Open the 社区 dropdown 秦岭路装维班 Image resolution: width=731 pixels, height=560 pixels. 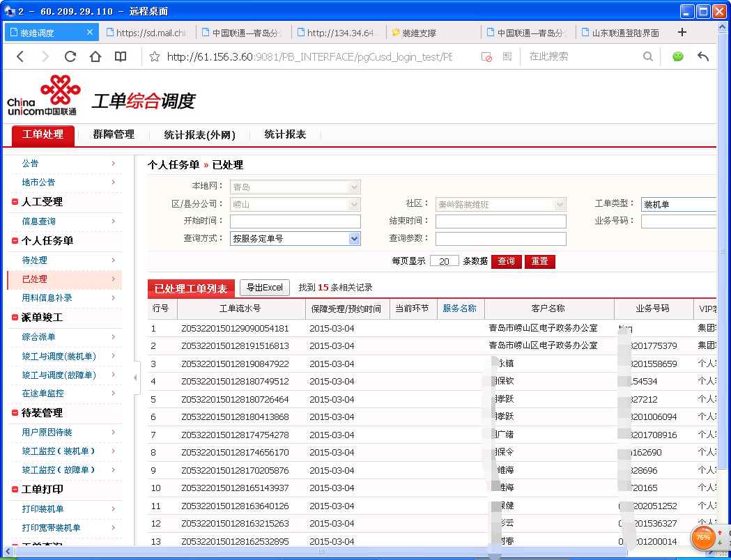click(501, 205)
